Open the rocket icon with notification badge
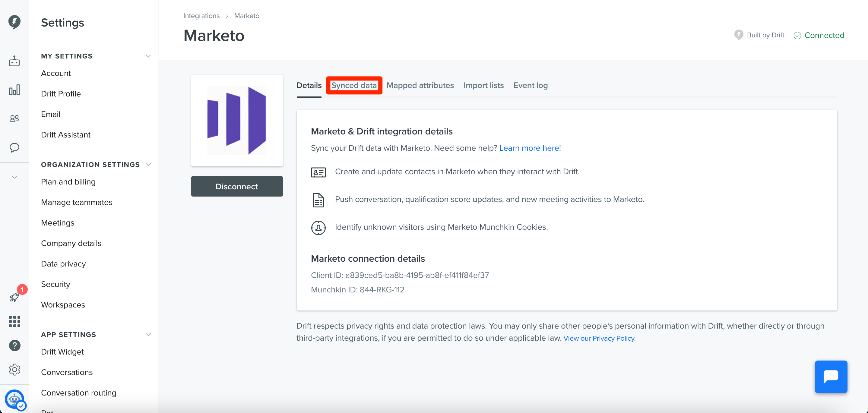This screenshot has height=413, width=868. click(x=15, y=296)
